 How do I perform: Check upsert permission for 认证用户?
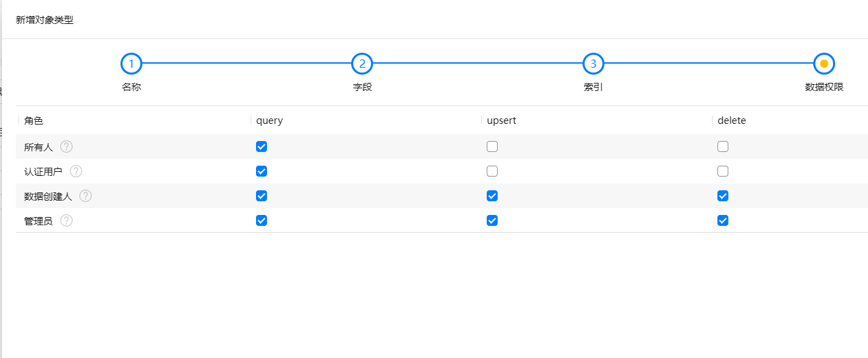(x=492, y=171)
